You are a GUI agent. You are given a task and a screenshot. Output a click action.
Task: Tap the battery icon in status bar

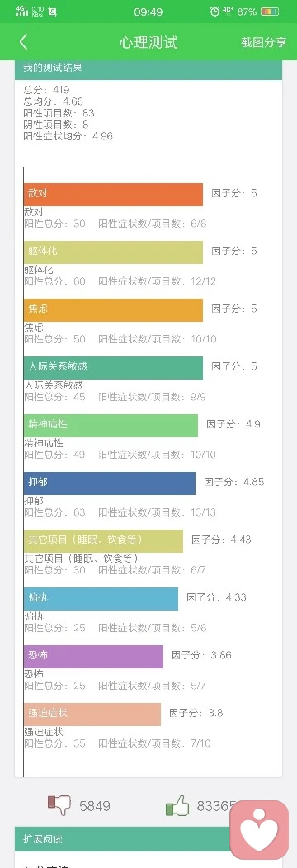click(270, 12)
